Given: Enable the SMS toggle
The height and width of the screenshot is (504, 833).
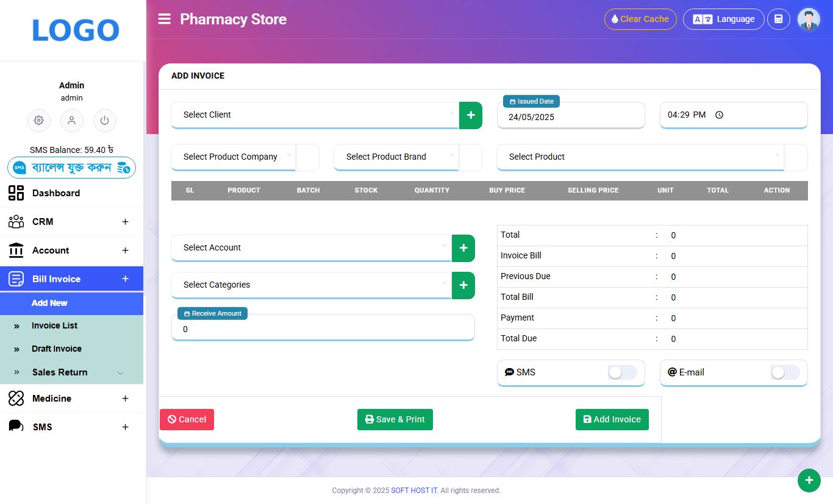Looking at the screenshot, I should tap(622, 372).
